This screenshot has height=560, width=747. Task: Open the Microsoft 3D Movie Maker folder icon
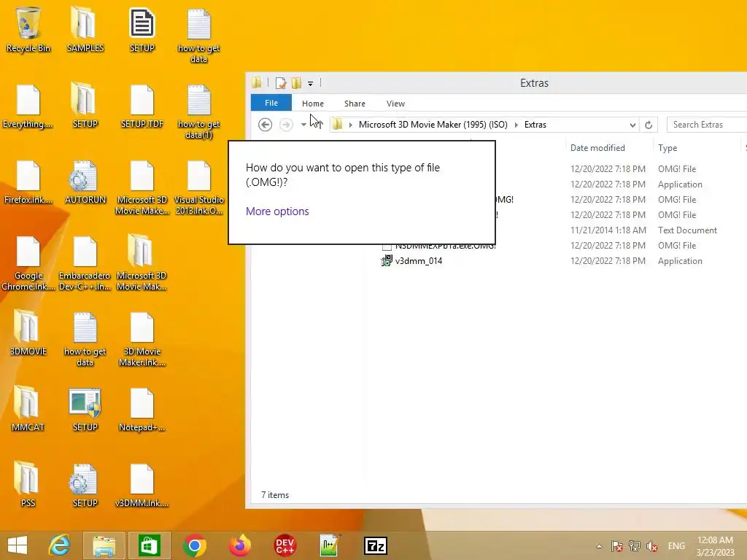(142, 262)
